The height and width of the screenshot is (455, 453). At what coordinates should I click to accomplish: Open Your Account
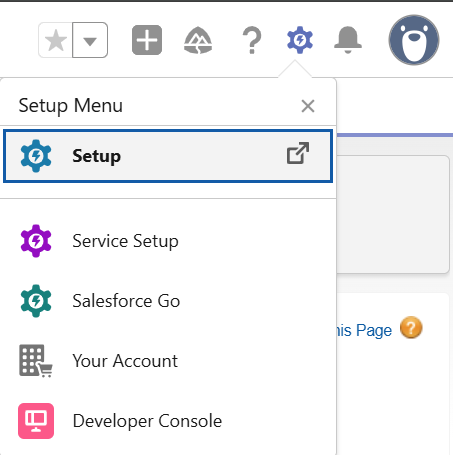[x=168, y=361]
